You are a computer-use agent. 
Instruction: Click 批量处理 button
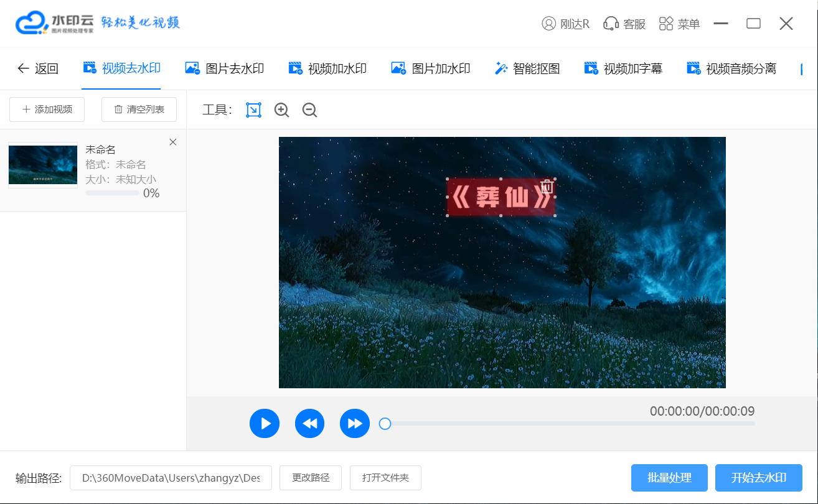click(669, 478)
